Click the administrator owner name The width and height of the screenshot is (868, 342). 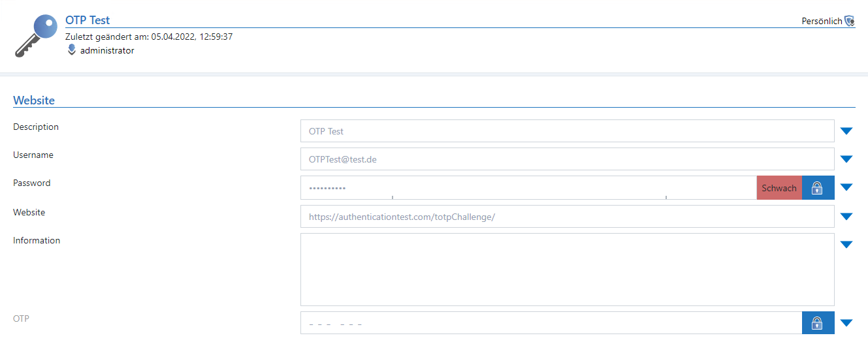tap(107, 50)
